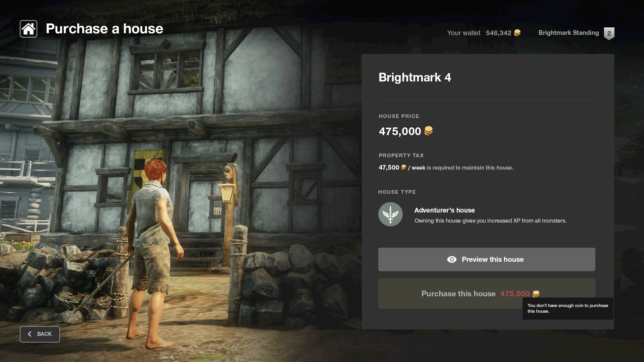Click the Adventurer's house winged sword emblem
This screenshot has height=362, width=644.
pos(390,214)
